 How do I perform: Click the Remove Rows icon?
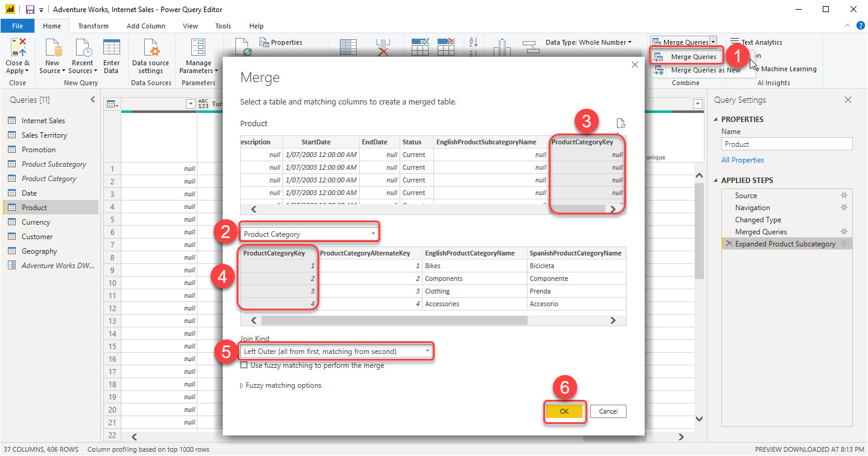point(445,47)
